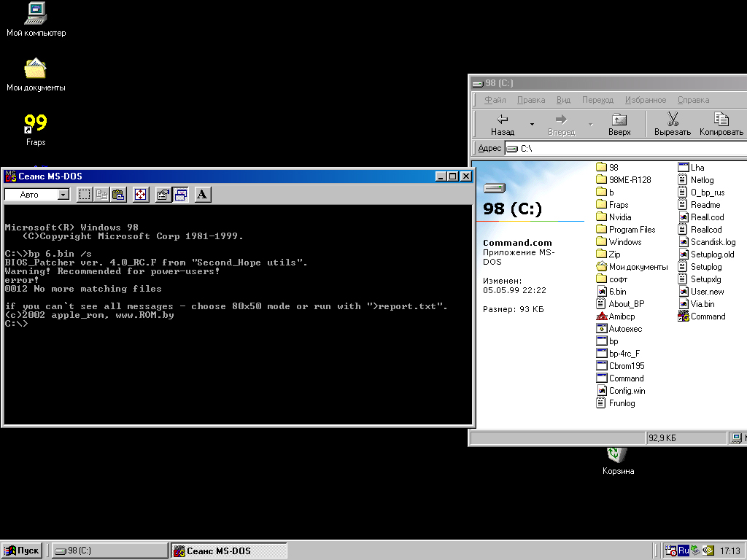The height and width of the screenshot is (560, 747).
Task: Open the Вид menu
Action: [x=563, y=100]
